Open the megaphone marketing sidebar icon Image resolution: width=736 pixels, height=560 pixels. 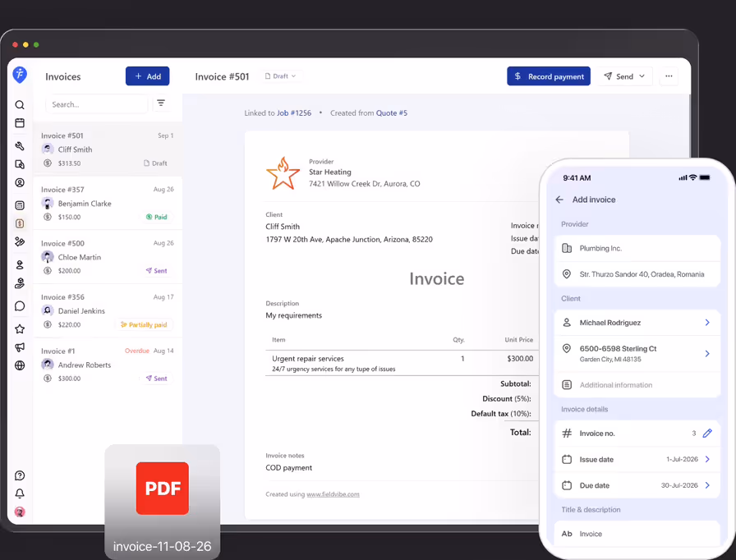coord(20,347)
